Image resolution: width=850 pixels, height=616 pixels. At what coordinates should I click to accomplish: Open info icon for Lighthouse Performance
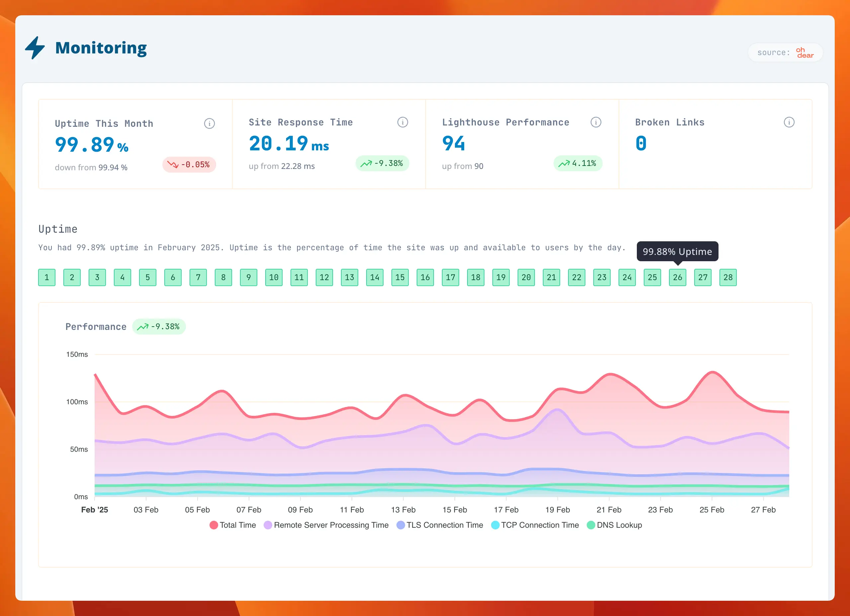(x=596, y=122)
